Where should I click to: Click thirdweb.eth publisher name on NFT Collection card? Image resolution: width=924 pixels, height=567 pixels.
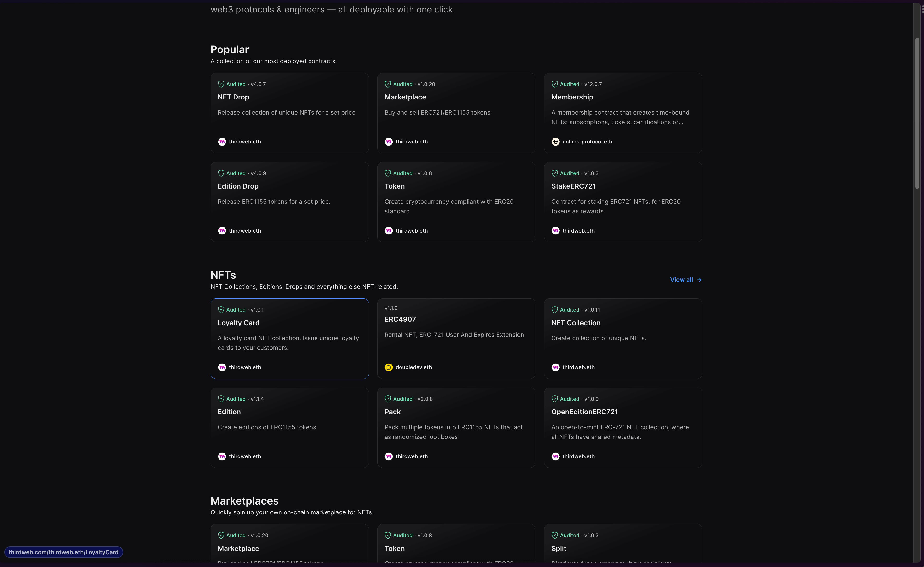(578, 367)
